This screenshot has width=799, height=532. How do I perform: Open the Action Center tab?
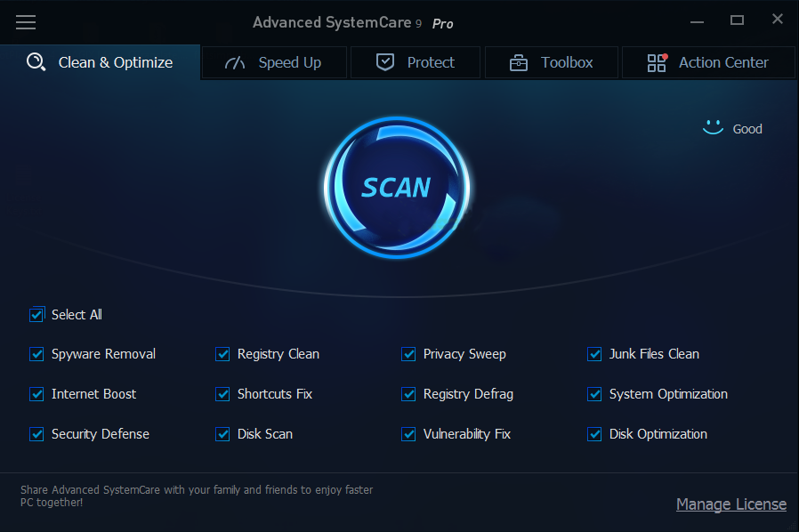722,62
